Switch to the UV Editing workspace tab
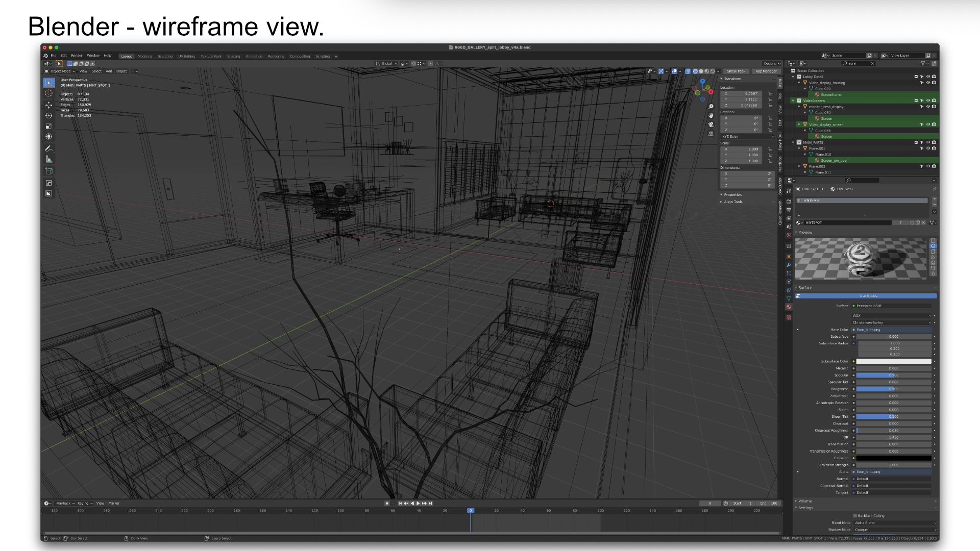The width and height of the screenshot is (980, 551). click(186, 57)
